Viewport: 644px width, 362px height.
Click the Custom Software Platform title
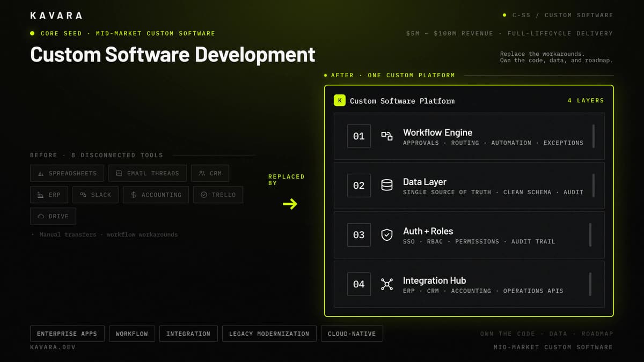click(x=402, y=101)
